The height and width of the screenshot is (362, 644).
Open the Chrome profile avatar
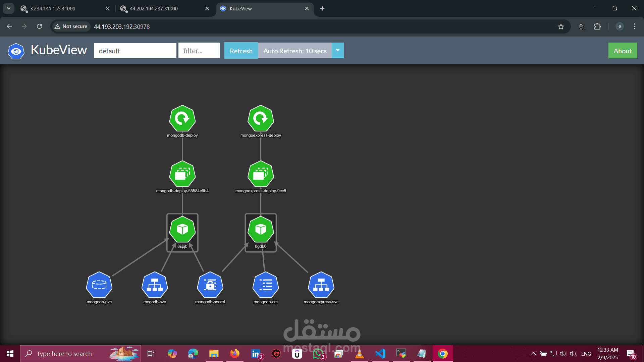[620, 26]
